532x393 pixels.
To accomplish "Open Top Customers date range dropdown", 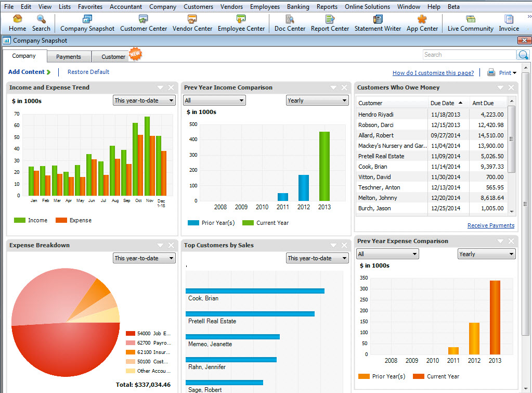I will (317, 258).
